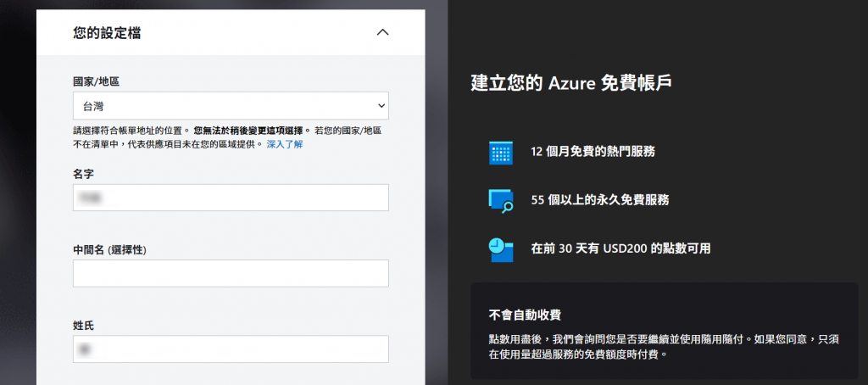Click the 名字 field label
Screen dimensions: 868x385
(x=84, y=174)
